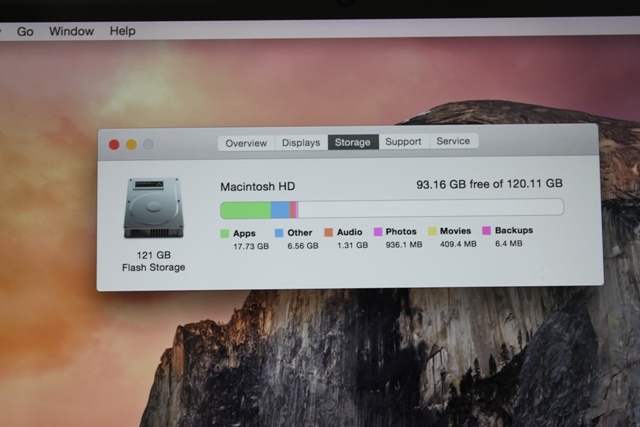Click the green Apps color swatch
This screenshot has width=640, height=427.
pos(224,234)
